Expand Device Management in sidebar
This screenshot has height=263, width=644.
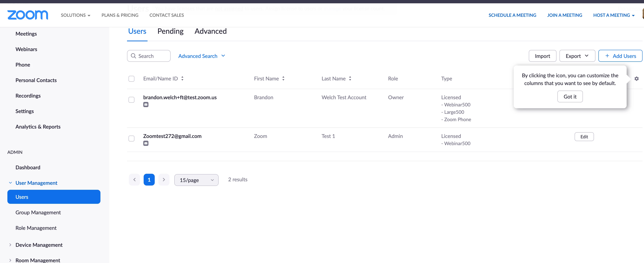(x=39, y=245)
